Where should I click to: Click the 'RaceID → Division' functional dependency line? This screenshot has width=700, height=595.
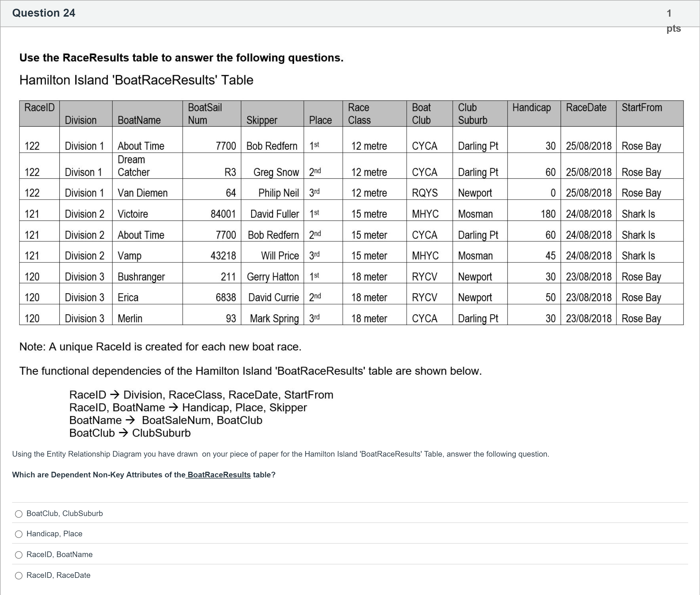[201, 395]
